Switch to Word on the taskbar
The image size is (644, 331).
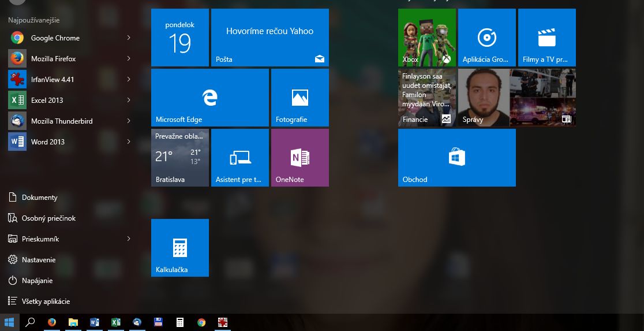[95, 322]
